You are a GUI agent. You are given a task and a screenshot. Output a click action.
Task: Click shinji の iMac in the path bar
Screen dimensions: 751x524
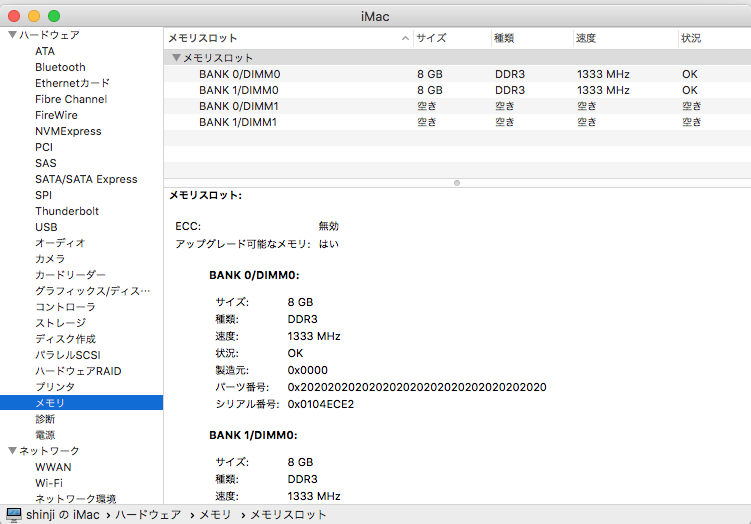point(63,515)
